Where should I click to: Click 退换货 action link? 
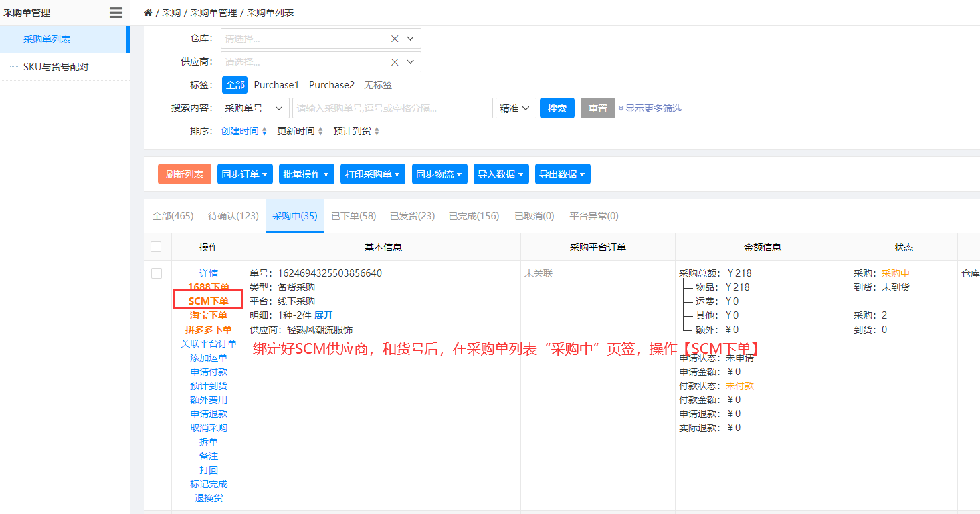coord(209,498)
